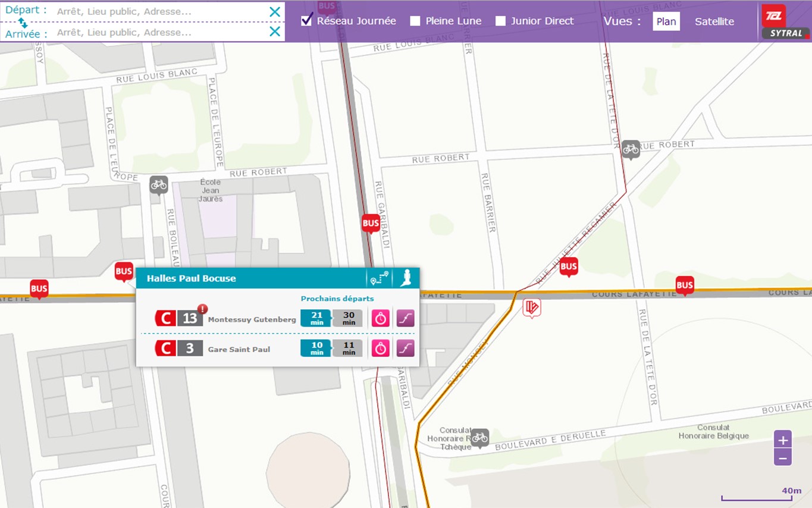
Task: Select the BUS stop marker on Rue Juliette Récamier
Action: pyautogui.click(x=569, y=266)
